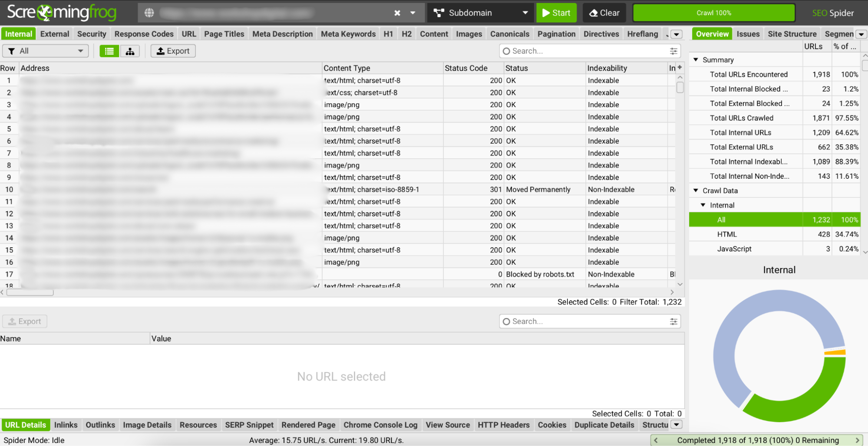The height and width of the screenshot is (446, 868).
Task: Select the Total URLs Crawled row
Action: coord(774,118)
